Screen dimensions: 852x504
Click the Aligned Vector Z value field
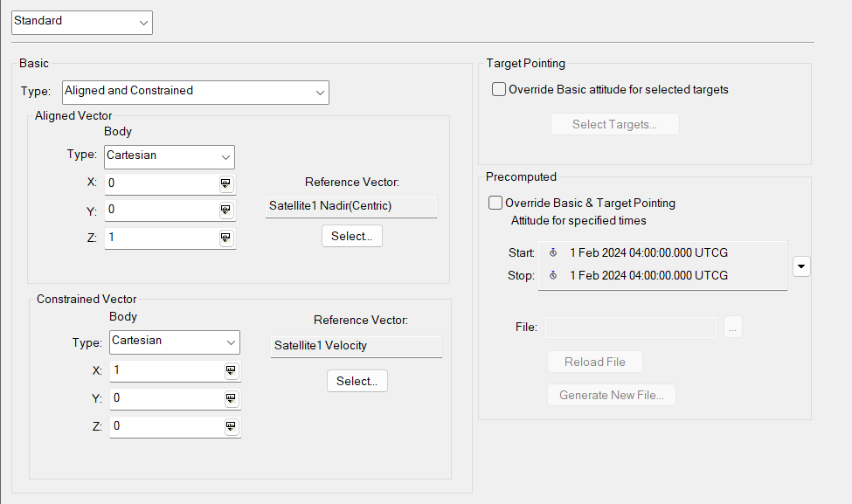[161, 238]
